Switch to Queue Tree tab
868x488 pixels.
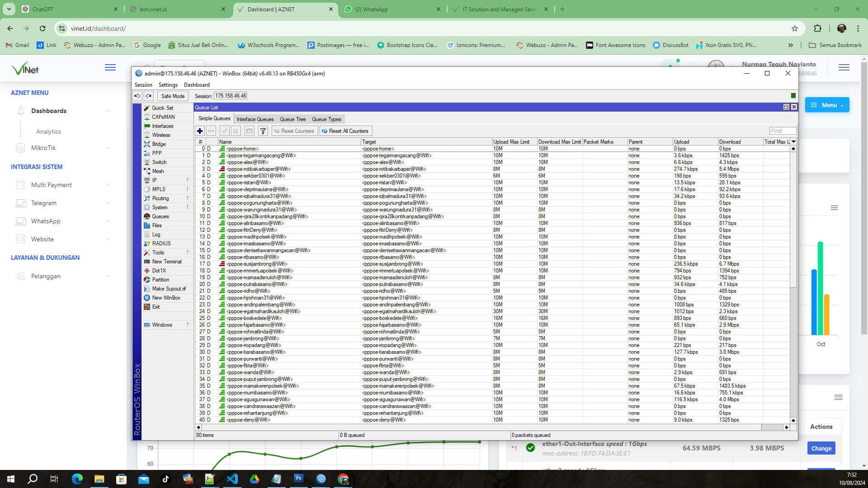[x=292, y=119]
